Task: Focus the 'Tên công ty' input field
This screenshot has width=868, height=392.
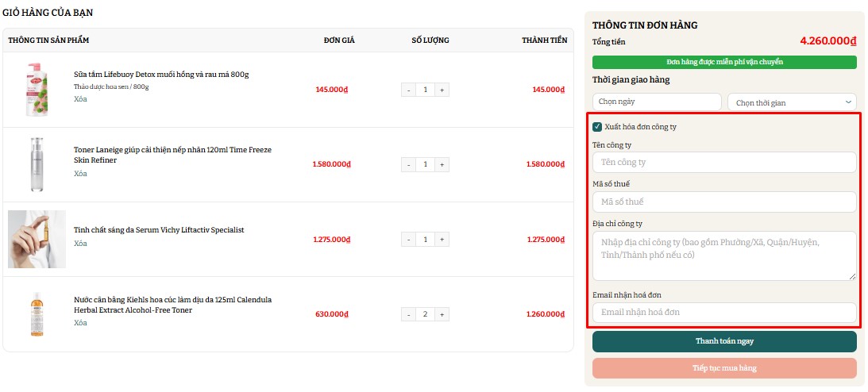Action: pos(724,162)
